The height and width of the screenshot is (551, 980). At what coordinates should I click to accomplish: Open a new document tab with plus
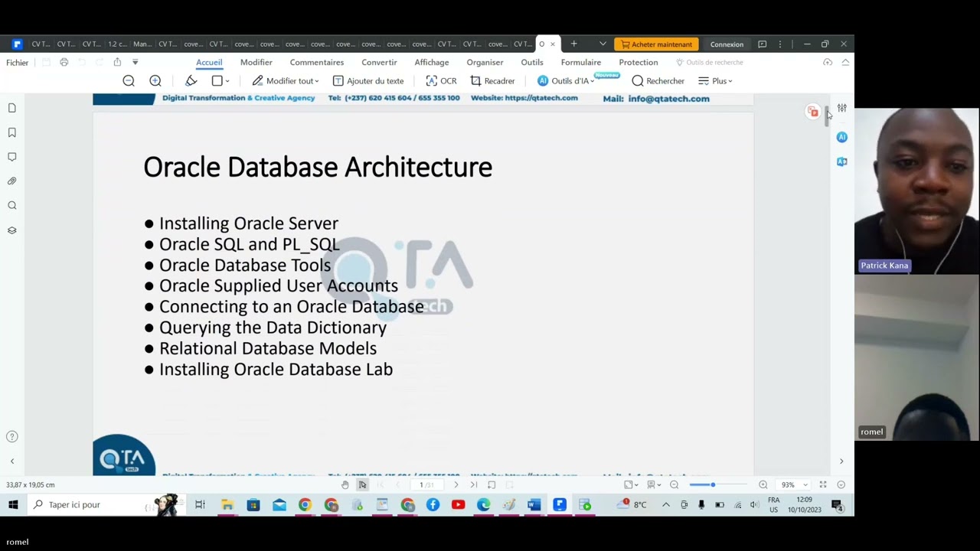573,44
